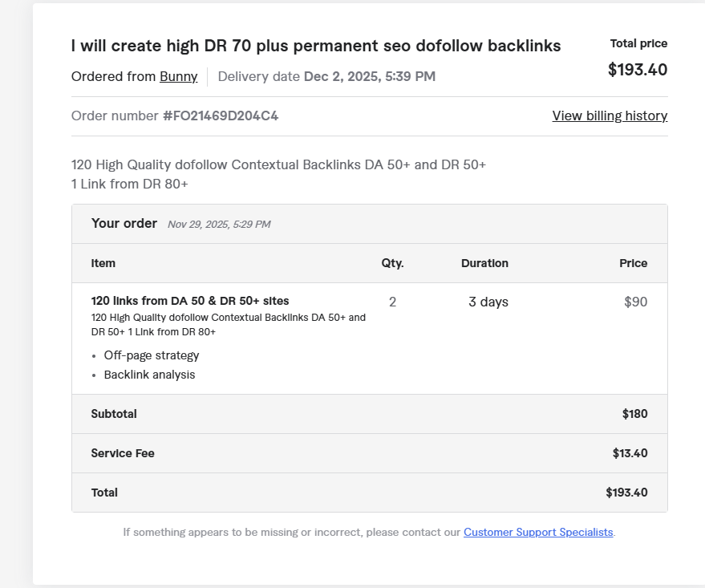This screenshot has height=588, width=705.
Task: Click the 3 days duration value
Action: point(488,302)
